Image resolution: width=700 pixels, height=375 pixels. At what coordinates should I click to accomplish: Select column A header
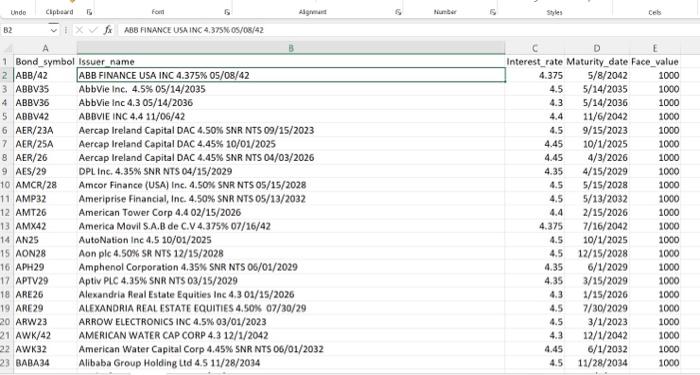tap(45, 48)
